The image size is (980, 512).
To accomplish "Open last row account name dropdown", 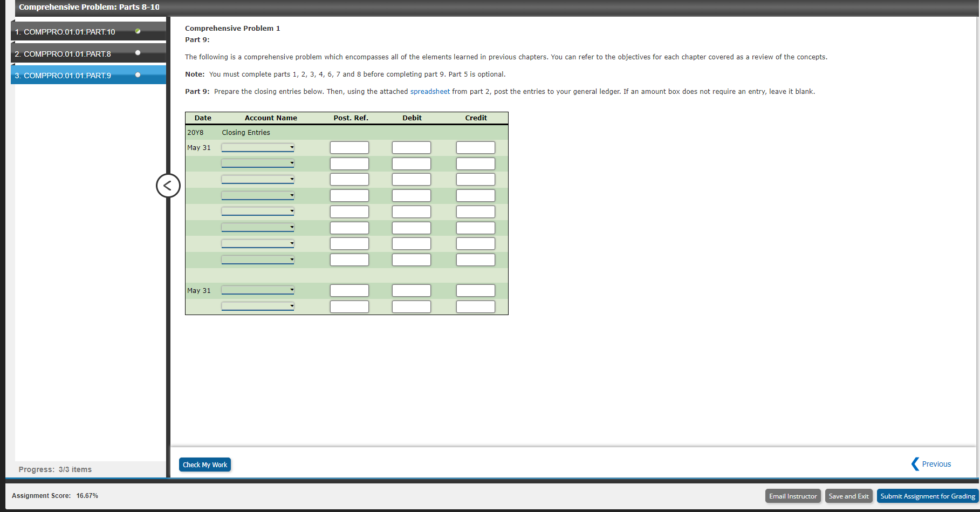I will coord(258,306).
